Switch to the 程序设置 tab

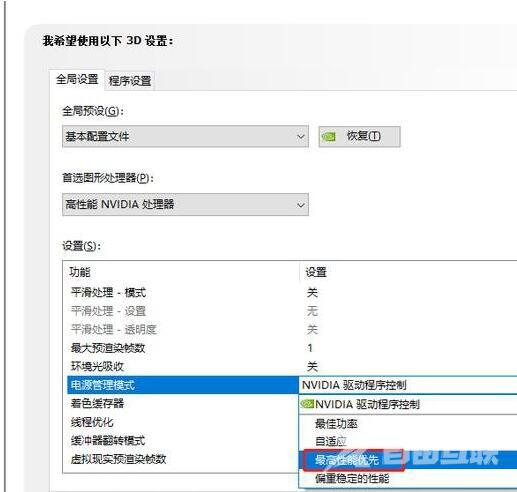[130, 81]
